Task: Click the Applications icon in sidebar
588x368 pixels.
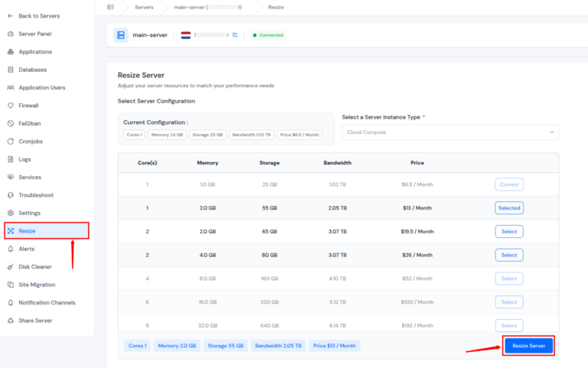Action: (x=11, y=52)
